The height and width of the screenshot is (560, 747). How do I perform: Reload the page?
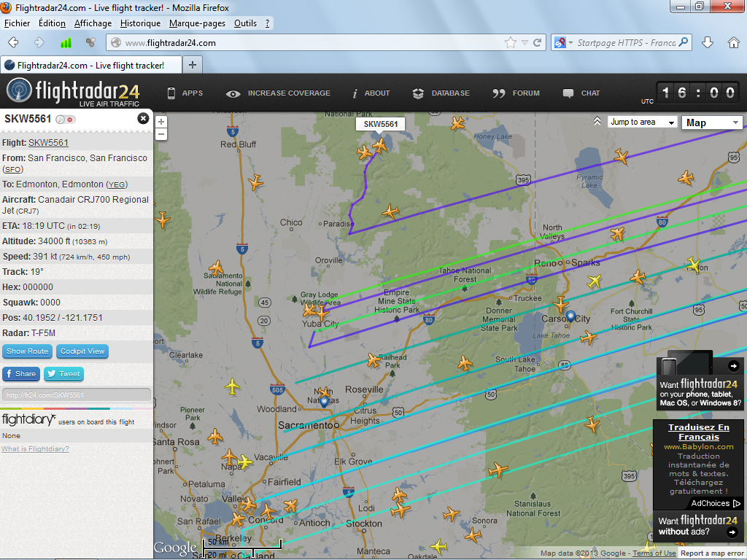click(x=538, y=43)
